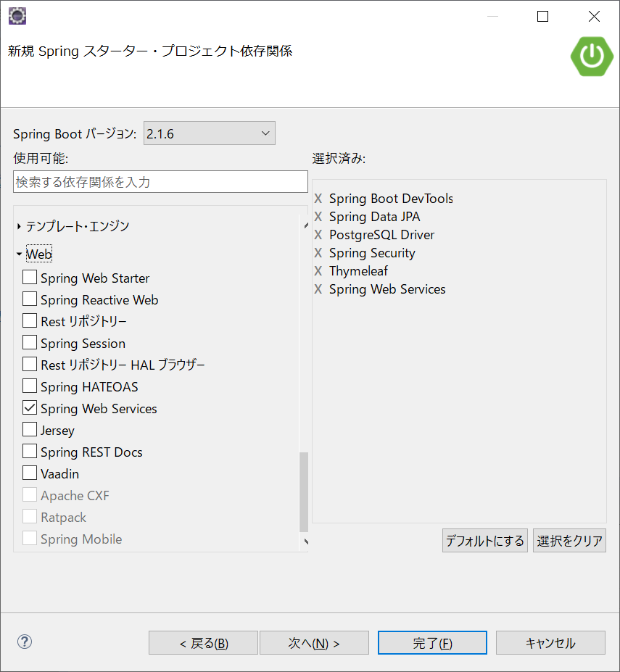Check the Spring Web Starter checkbox
The height and width of the screenshot is (672, 620).
[30, 278]
